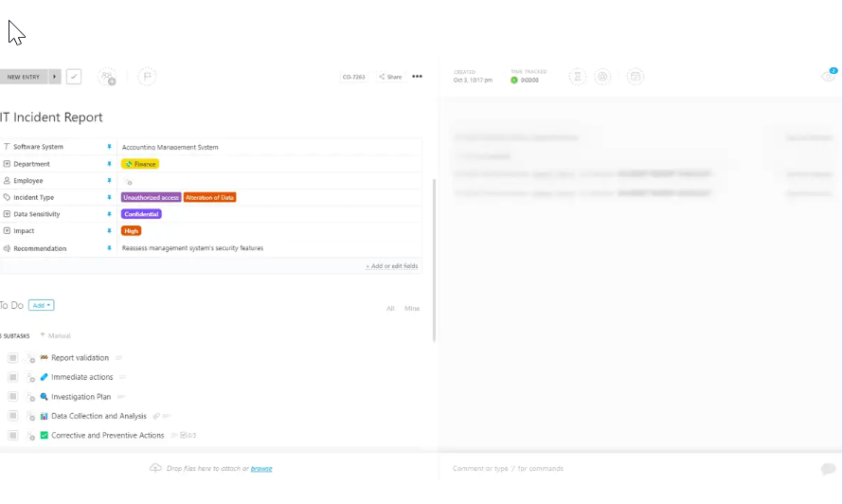Screen dimensions: 843x504
Task: Assign a person in the Employee field
Action: pos(128,181)
